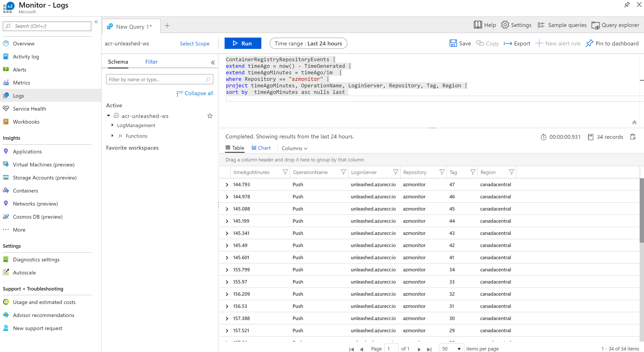This screenshot has height=352, width=644.
Task: Open the Settings gear
Action: 516,25
